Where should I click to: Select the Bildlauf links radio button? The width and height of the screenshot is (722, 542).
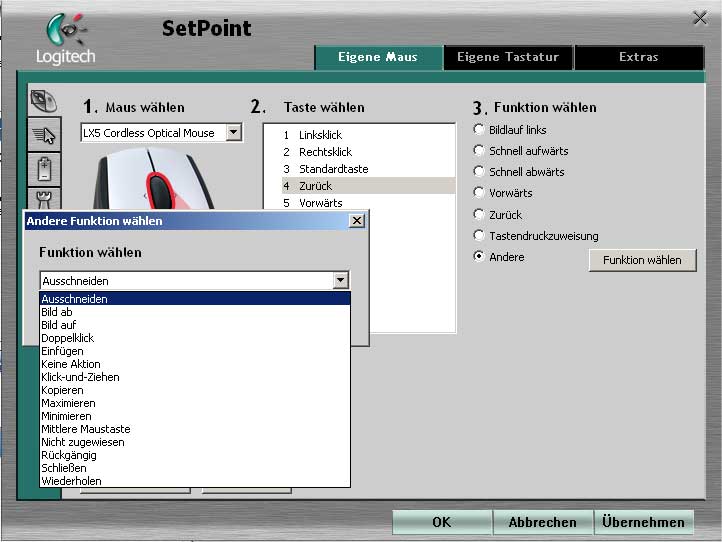(x=479, y=129)
